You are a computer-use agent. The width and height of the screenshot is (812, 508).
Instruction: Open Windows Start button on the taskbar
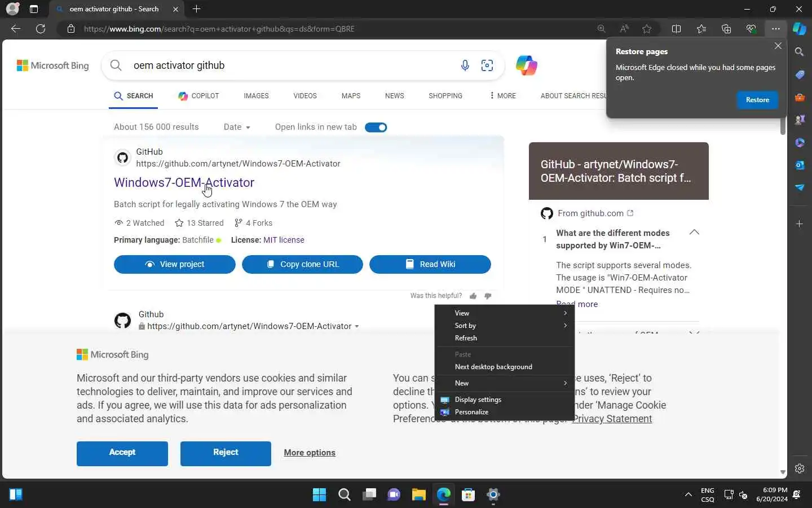tap(320, 495)
